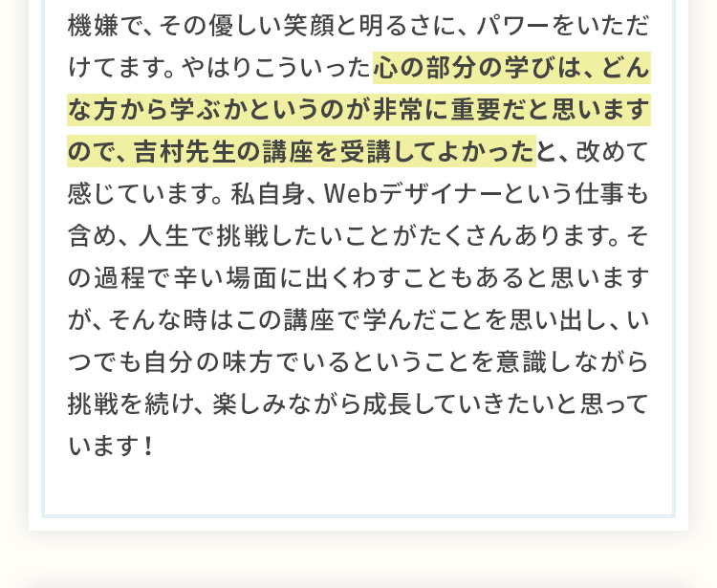
Task: Click the word Webデザイナー
Action: (x=412, y=194)
